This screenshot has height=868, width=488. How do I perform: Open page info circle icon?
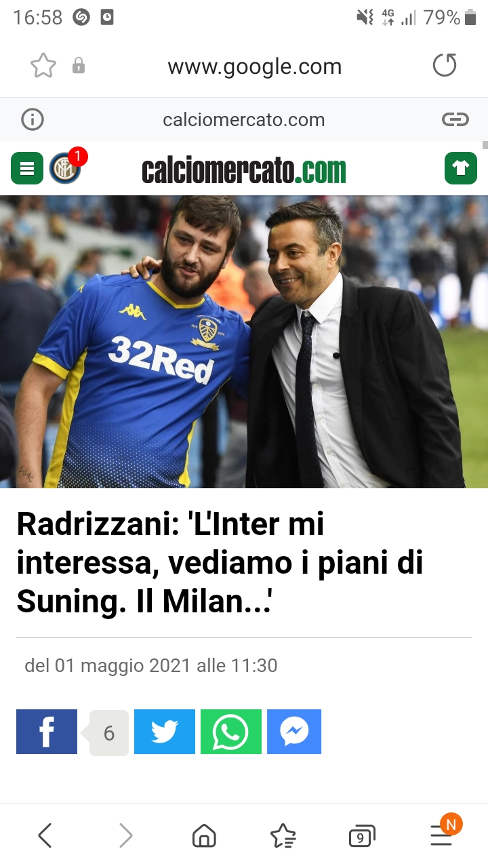[x=33, y=120]
